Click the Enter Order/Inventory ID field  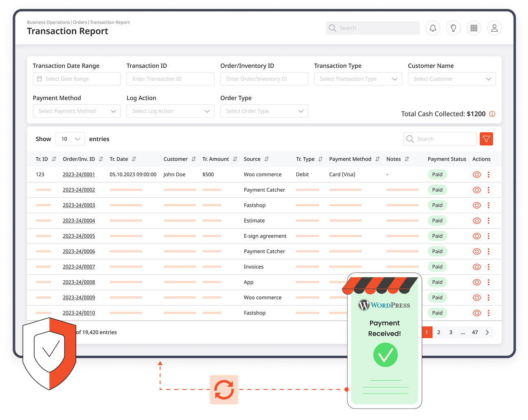[264, 79]
